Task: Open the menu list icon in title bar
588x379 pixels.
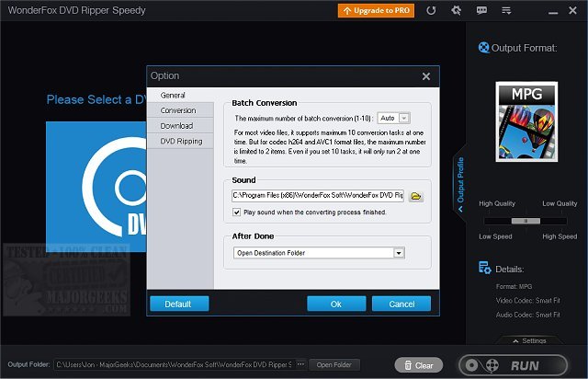Action: pos(506,10)
